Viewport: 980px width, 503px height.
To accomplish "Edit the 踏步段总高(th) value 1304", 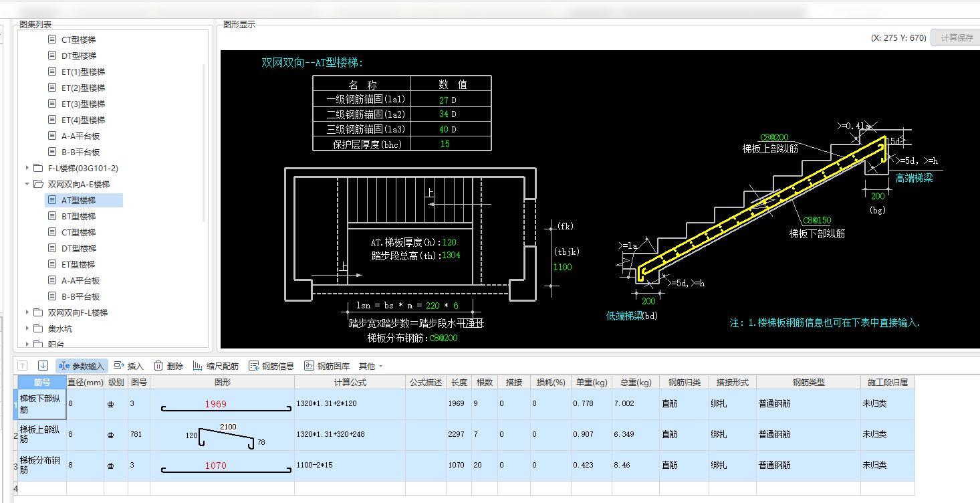I will (x=451, y=256).
